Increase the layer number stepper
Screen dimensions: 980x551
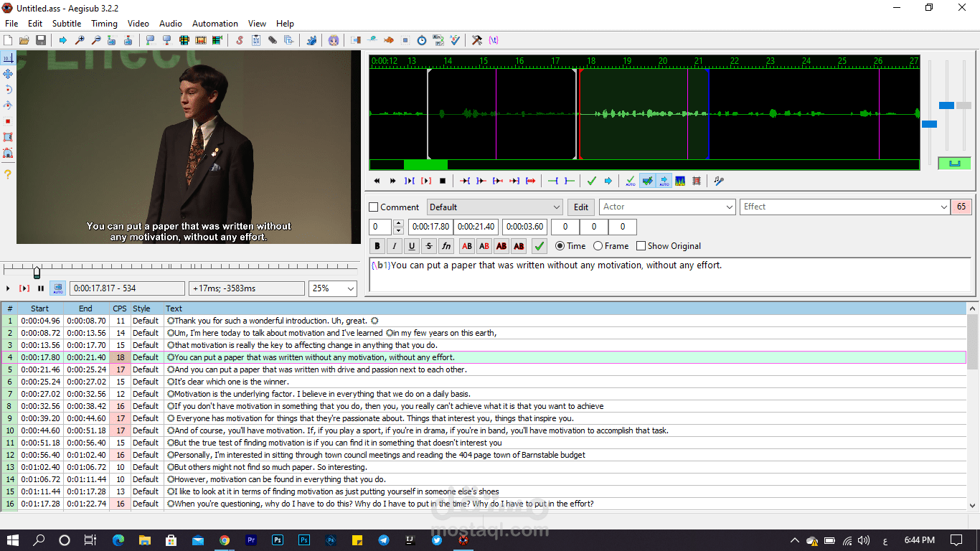pos(398,223)
